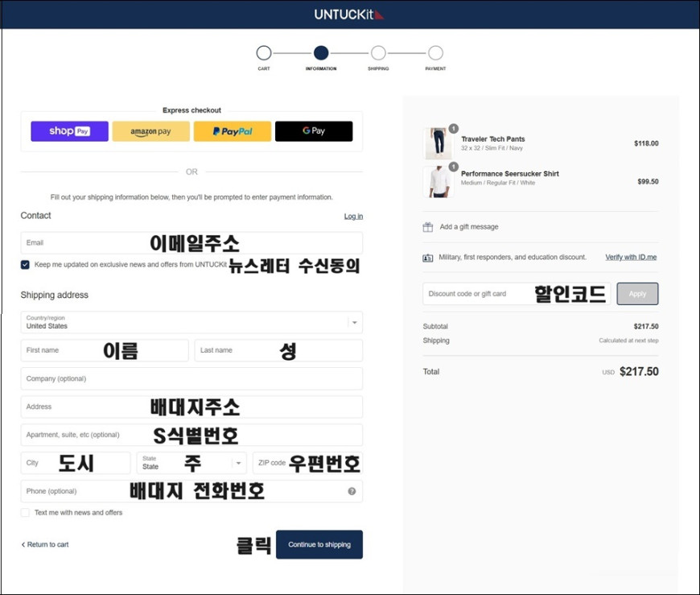Focus the Discount code or gift card field
This screenshot has height=595, width=700.
[x=517, y=294]
